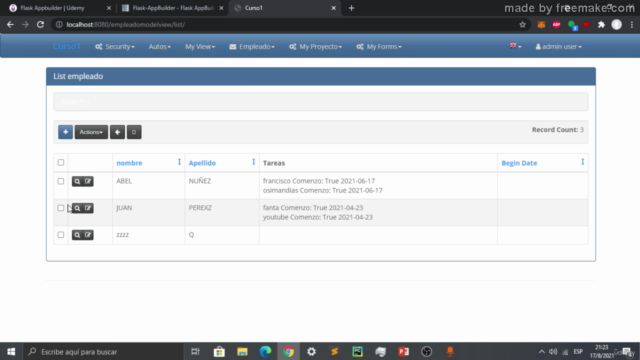Expand the Empleado dropdown menu

point(252,47)
